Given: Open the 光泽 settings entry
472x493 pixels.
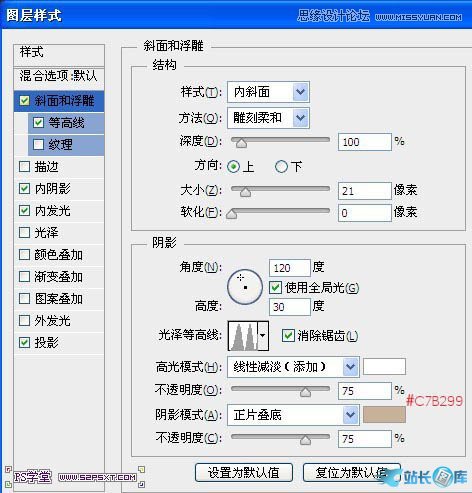Looking at the screenshot, I should coord(46,233).
